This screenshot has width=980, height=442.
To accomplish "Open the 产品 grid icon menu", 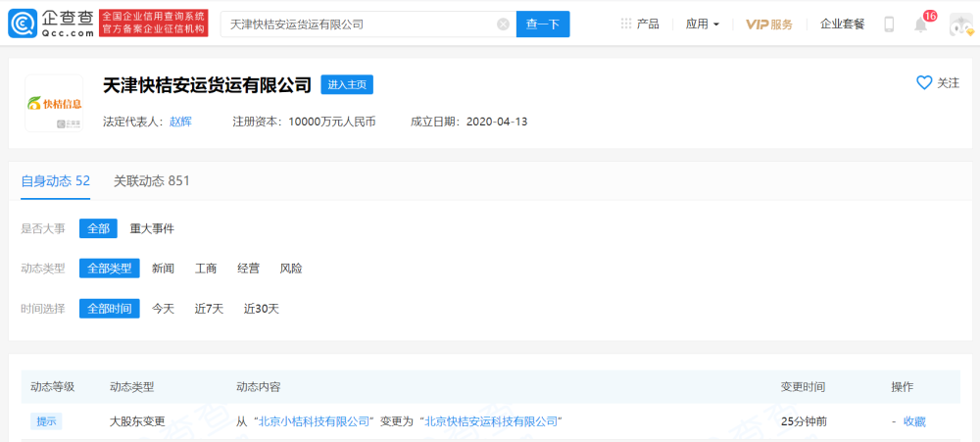I will click(625, 24).
